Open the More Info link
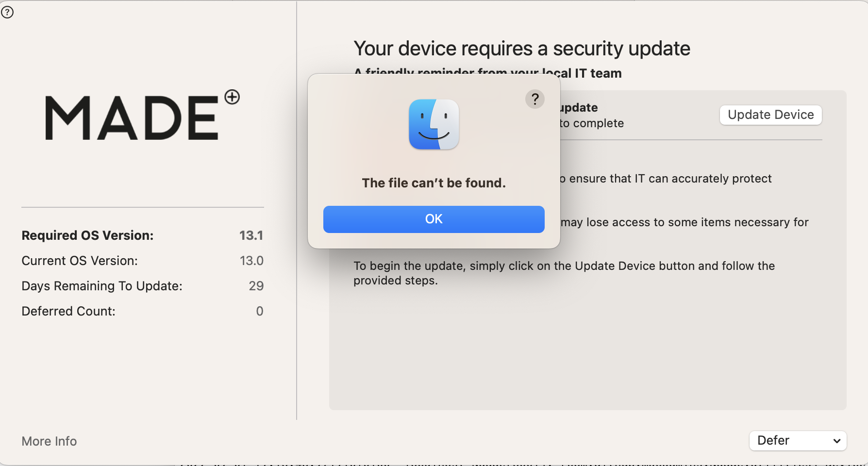This screenshot has width=868, height=466. click(49, 441)
